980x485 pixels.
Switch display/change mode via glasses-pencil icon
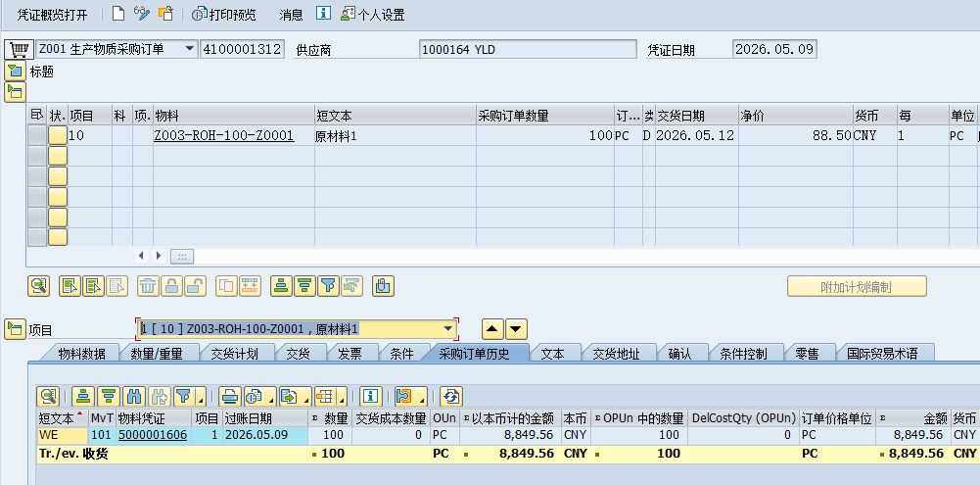142,14
